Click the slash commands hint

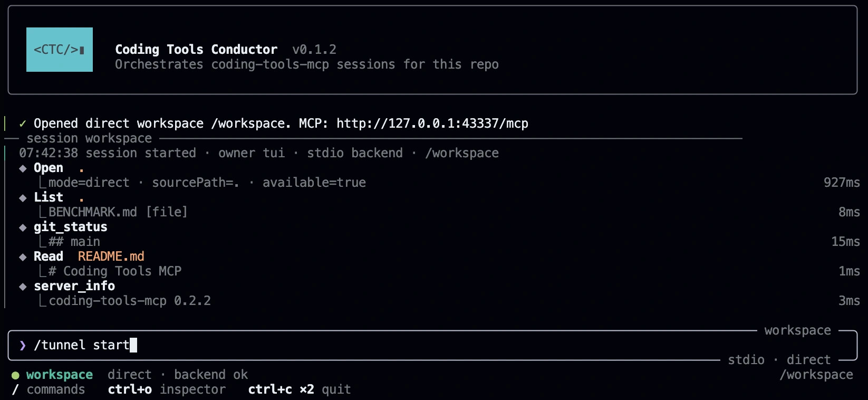[48, 389]
